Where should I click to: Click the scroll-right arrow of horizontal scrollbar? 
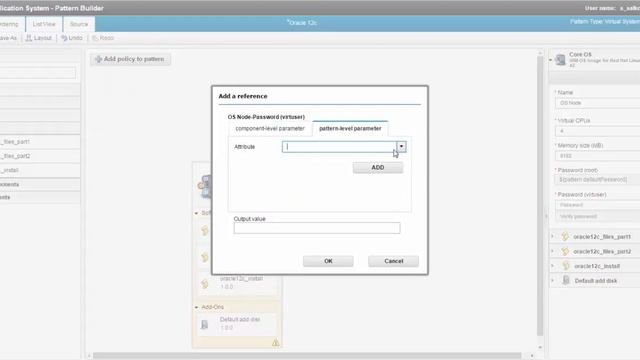point(532,356)
